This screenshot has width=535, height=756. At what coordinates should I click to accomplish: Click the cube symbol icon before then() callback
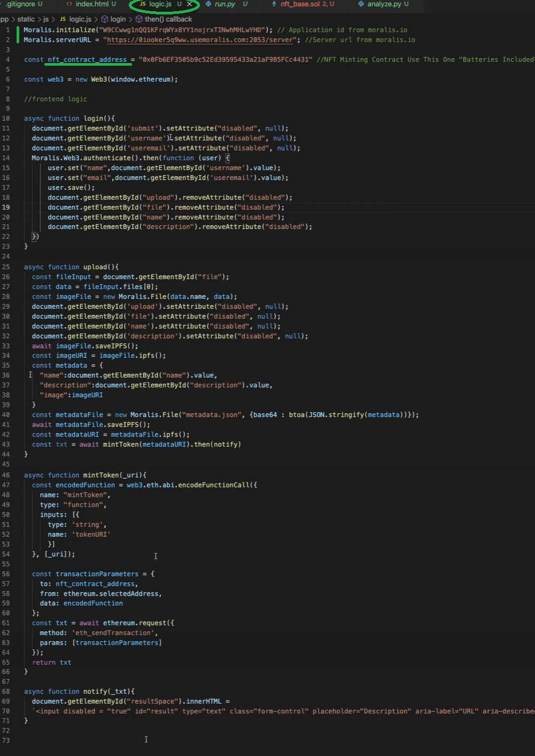[138, 19]
